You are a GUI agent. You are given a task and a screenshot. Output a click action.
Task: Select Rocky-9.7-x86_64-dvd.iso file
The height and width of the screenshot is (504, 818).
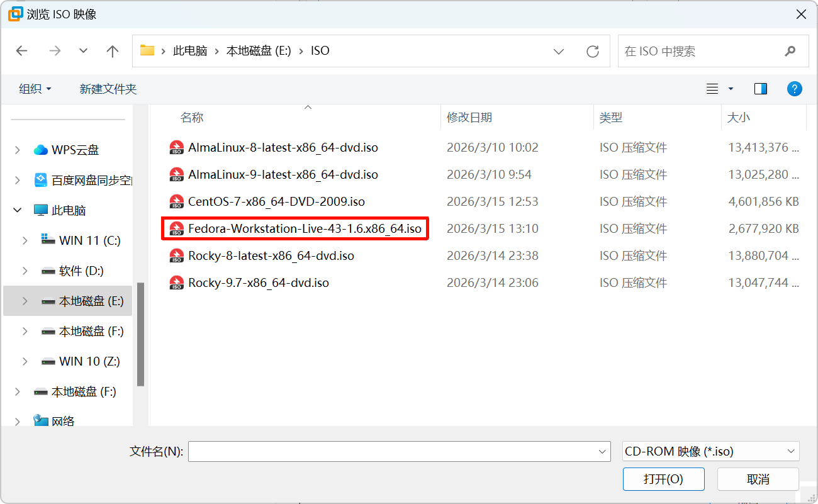pyautogui.click(x=259, y=283)
